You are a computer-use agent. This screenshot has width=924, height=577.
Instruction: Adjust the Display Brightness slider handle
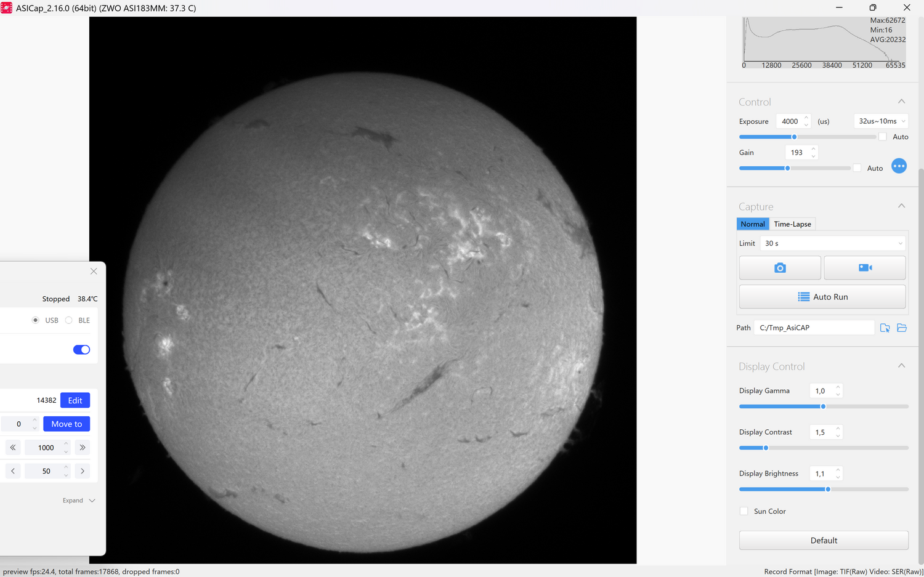coord(828,489)
